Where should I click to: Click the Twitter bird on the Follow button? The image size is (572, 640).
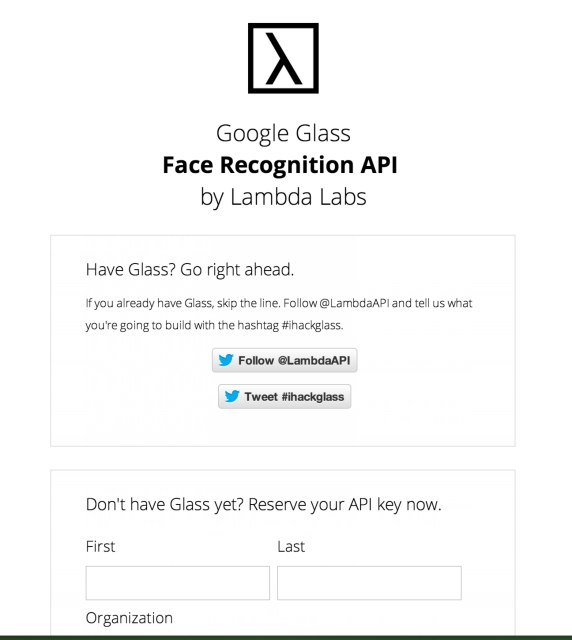coord(226,360)
